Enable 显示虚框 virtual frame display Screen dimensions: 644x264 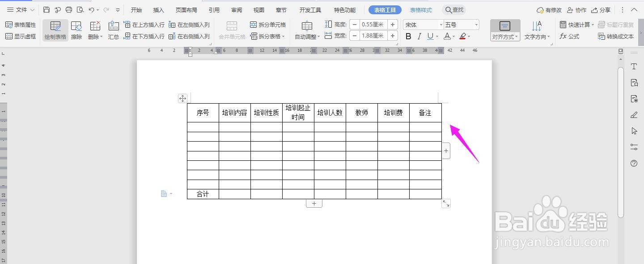pos(21,36)
